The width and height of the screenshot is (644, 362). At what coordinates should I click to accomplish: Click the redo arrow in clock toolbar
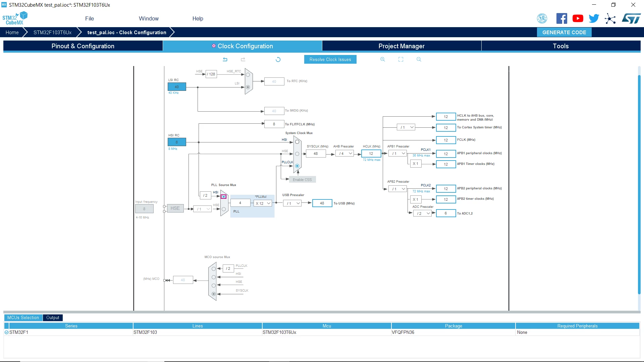[243, 59]
